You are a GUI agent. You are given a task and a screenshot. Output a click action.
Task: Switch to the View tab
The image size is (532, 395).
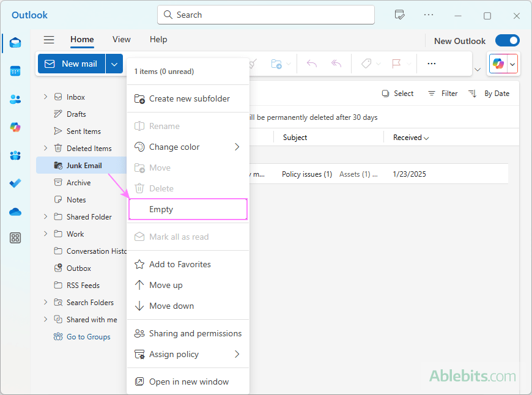(122, 40)
